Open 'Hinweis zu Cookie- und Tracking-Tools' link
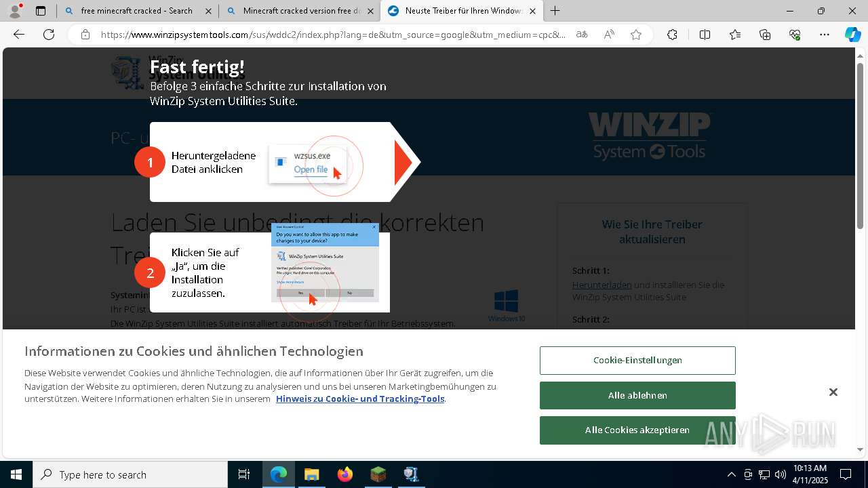The image size is (868, 488). 360,399
